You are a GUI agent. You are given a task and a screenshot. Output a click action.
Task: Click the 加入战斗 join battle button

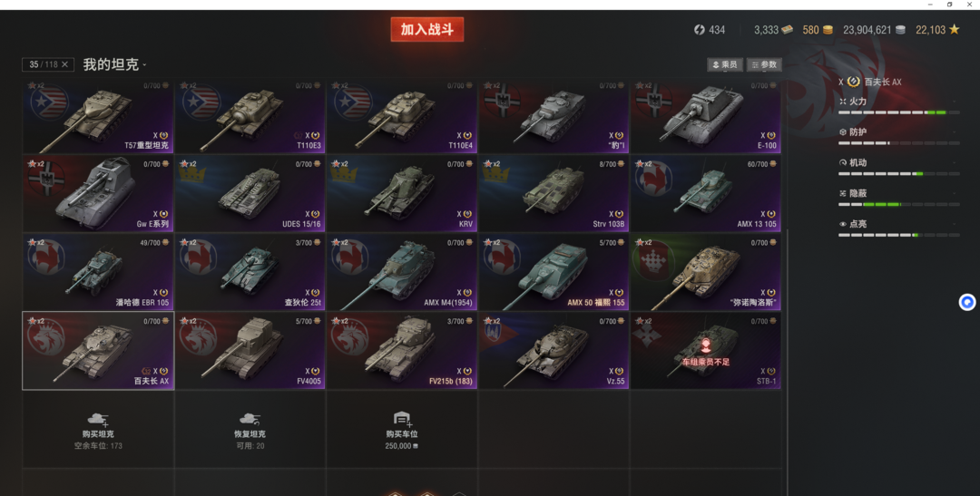coord(426,29)
